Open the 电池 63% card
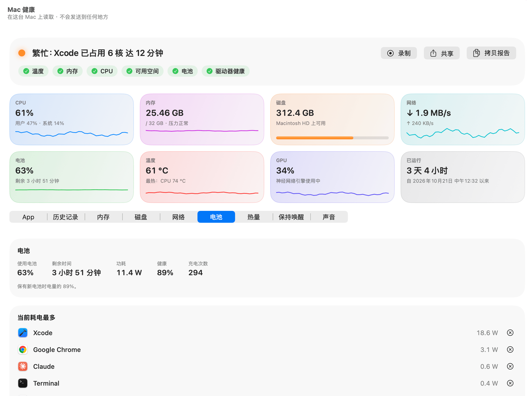The image size is (532, 396). [72, 177]
